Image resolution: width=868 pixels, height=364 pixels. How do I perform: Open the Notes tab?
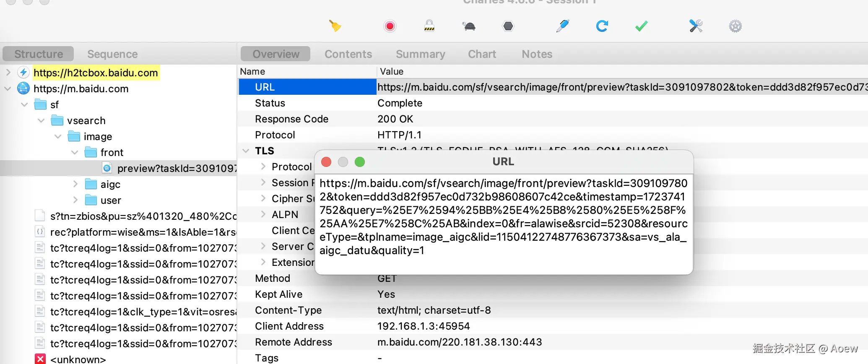537,54
